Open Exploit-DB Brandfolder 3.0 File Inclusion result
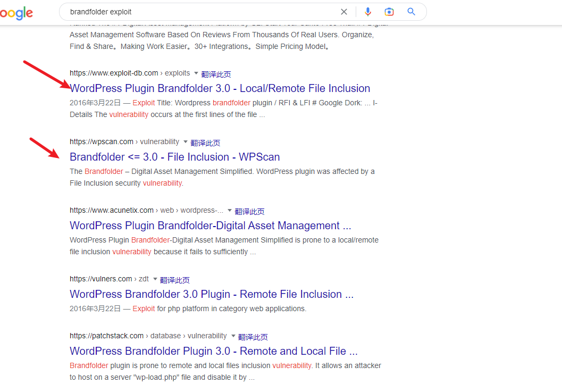 pyautogui.click(x=220, y=88)
